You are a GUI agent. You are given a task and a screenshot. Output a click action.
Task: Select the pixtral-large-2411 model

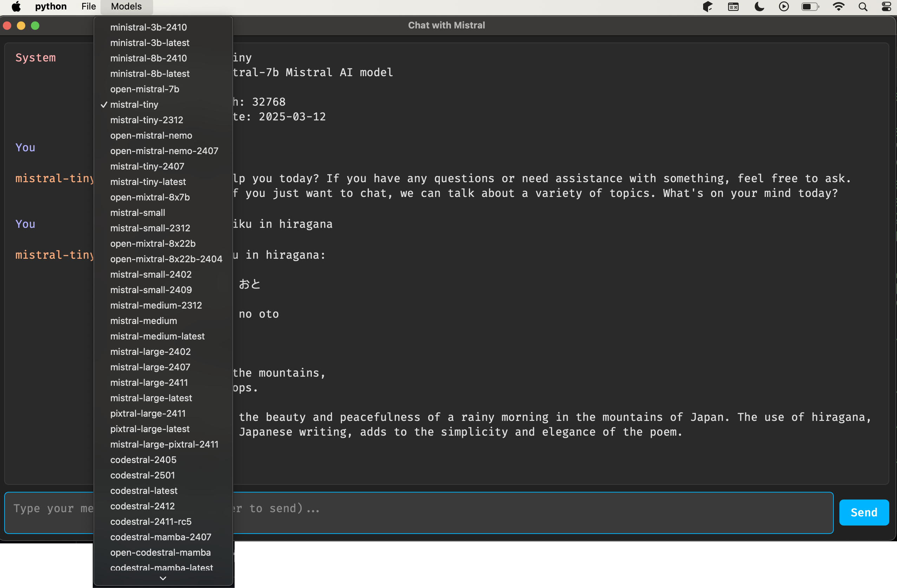click(148, 413)
